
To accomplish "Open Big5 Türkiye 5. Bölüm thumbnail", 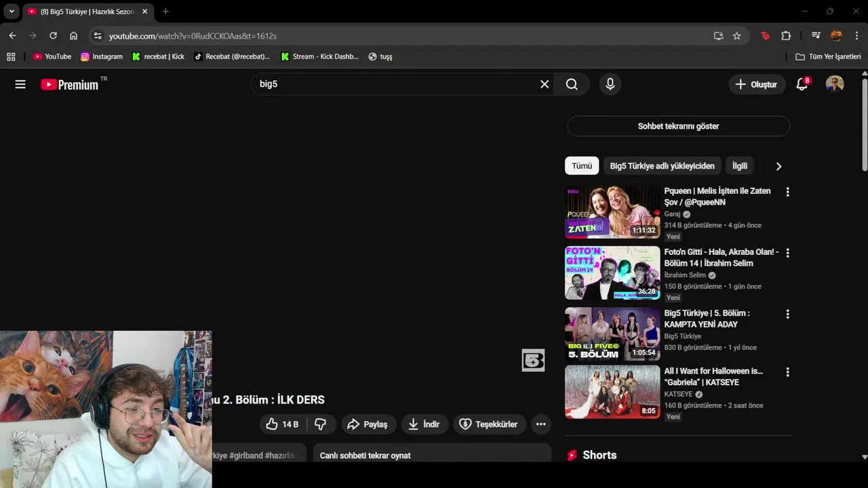I will tap(612, 334).
